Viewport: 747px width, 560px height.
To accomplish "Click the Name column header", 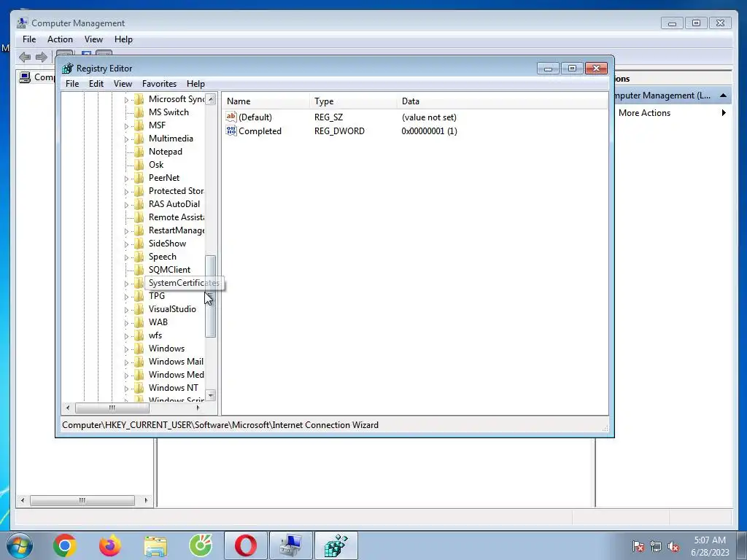I will (x=267, y=101).
